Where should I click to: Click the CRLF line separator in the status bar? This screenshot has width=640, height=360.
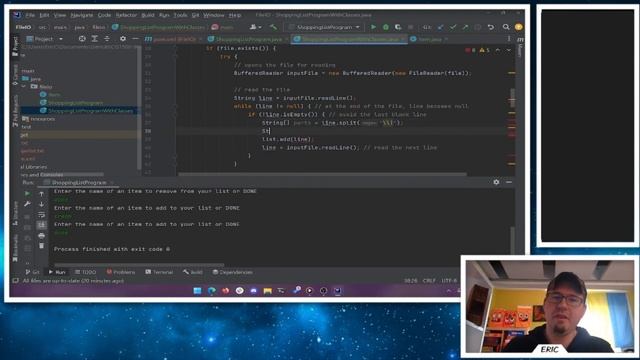[x=429, y=280]
